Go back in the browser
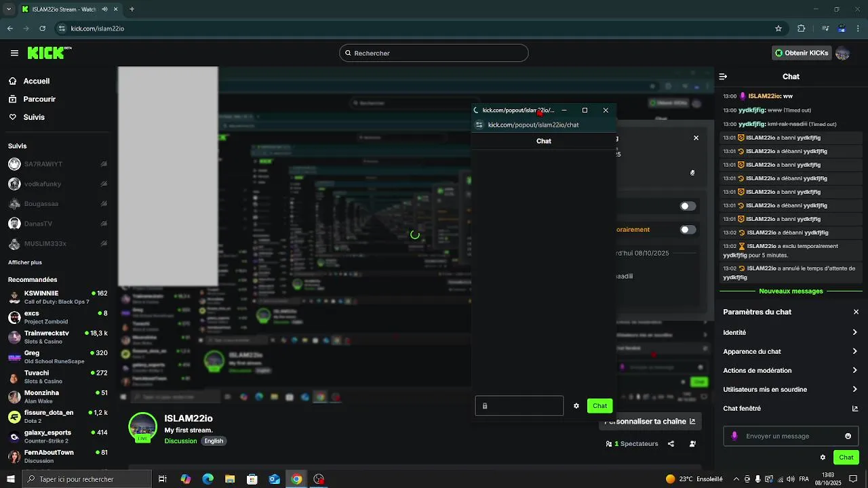 click(x=10, y=28)
